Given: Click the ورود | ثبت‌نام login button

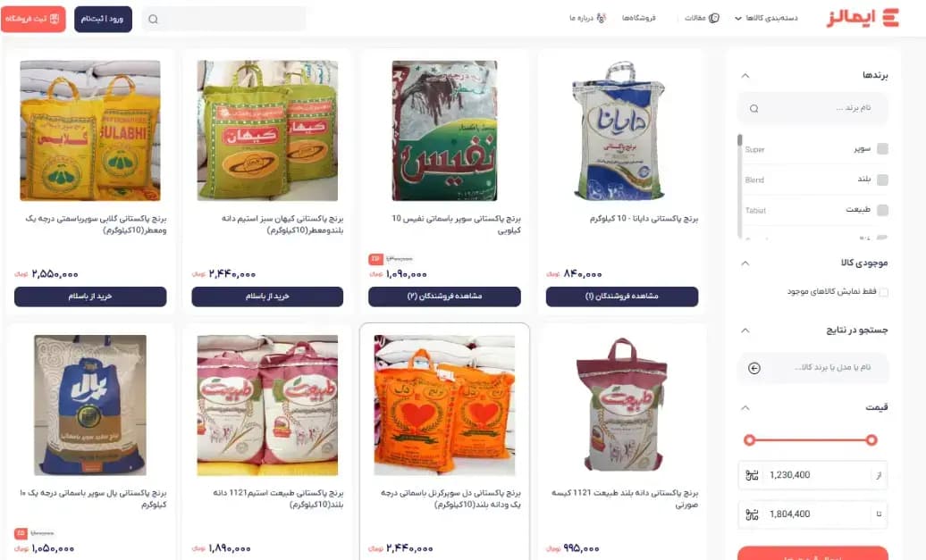Looking at the screenshot, I should pos(103,19).
